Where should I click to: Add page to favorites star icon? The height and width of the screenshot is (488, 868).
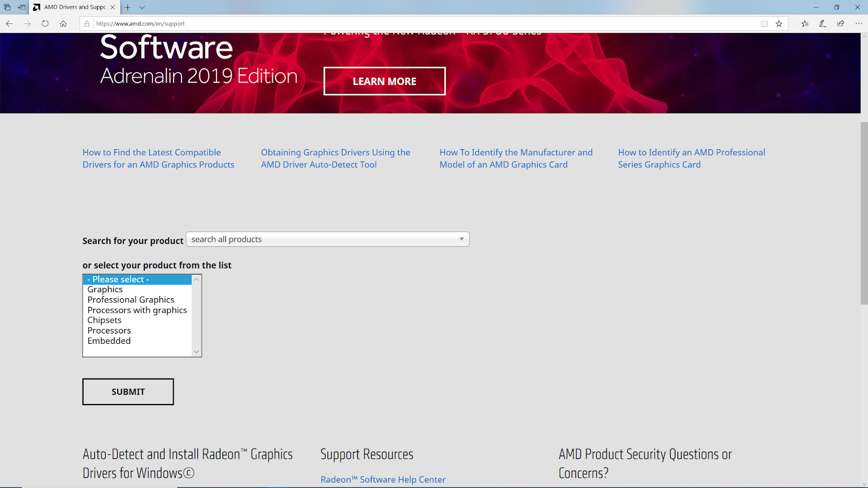click(779, 23)
